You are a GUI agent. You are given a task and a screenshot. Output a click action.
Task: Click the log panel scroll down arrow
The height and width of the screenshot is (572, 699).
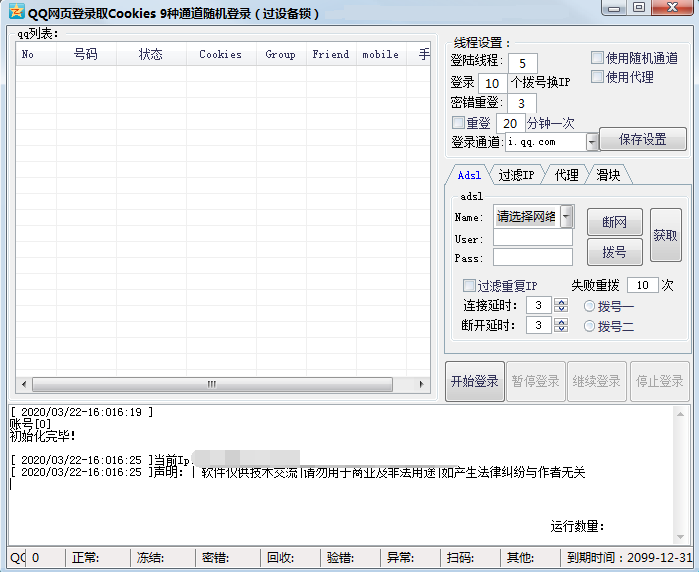point(680,536)
